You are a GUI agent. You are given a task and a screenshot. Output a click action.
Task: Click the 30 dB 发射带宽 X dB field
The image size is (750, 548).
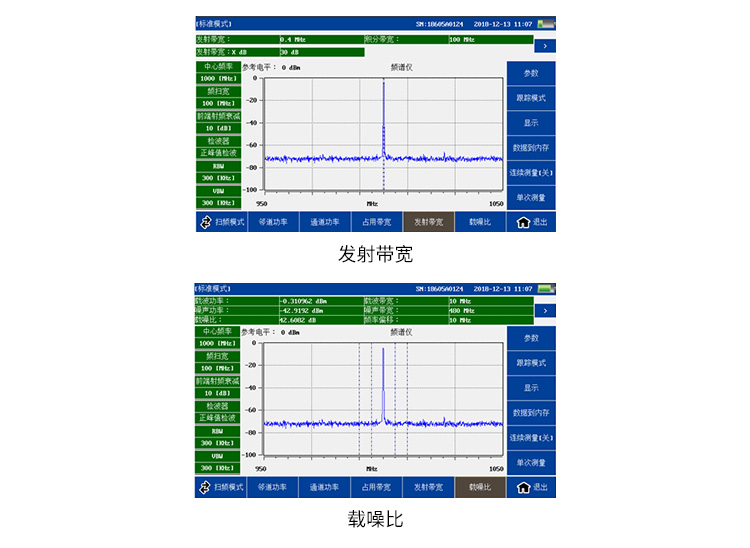coord(320,51)
